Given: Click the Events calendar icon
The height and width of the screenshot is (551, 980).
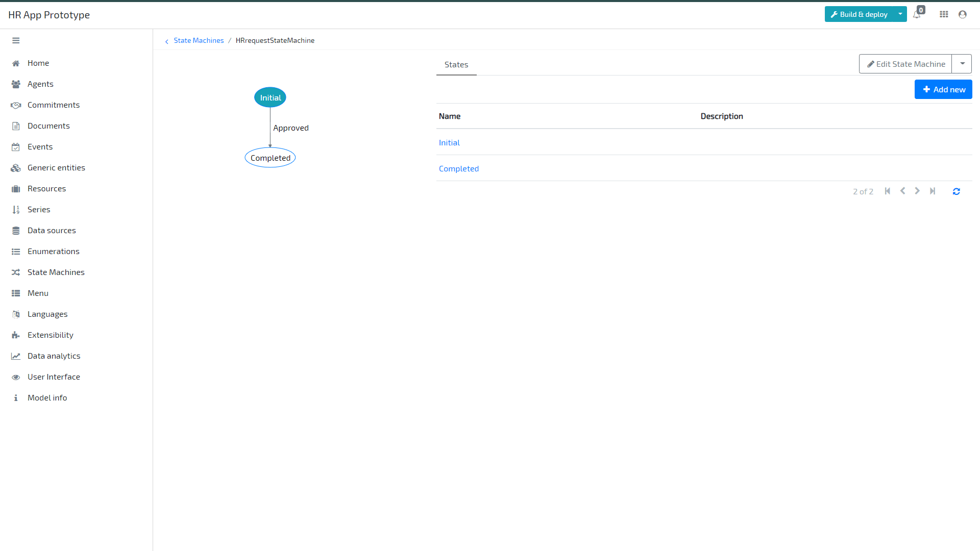Looking at the screenshot, I should [x=16, y=147].
